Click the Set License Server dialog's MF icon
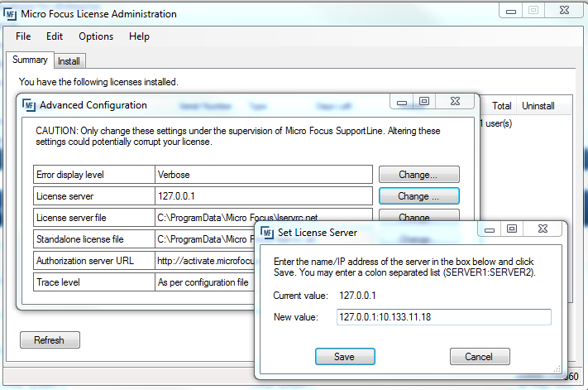This screenshot has width=588, height=390. pos(267,232)
